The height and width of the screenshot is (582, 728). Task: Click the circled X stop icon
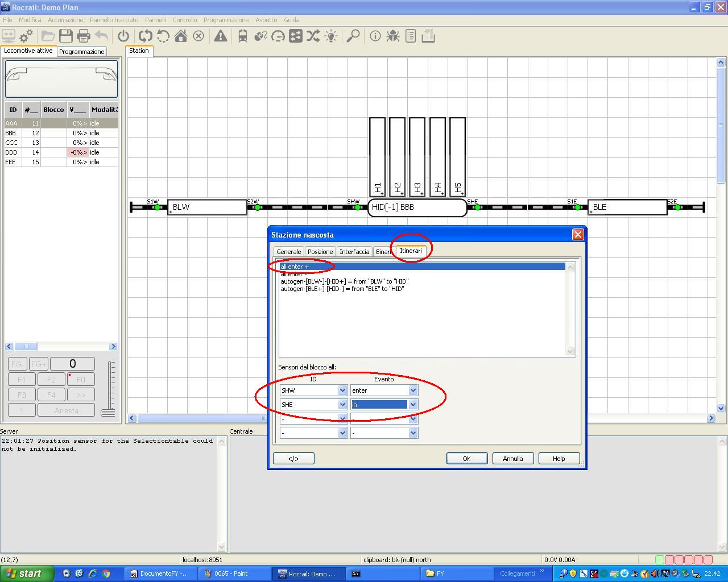pos(198,36)
